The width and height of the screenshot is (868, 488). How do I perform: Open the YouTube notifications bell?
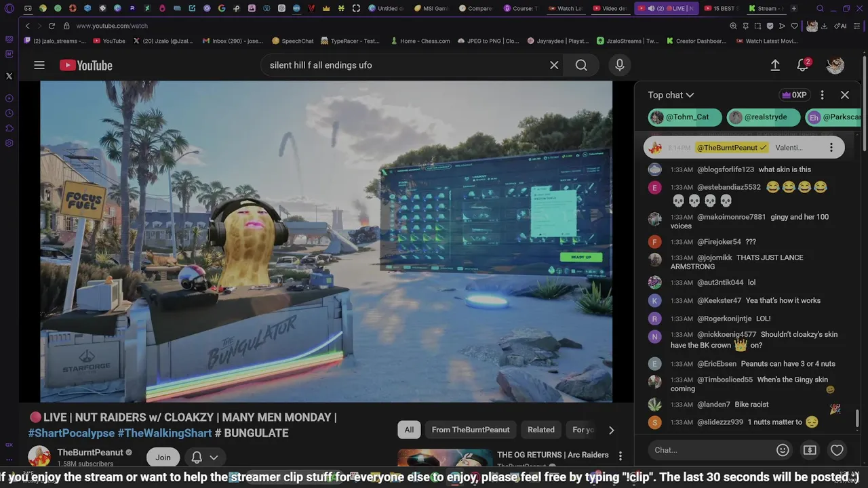(x=803, y=65)
